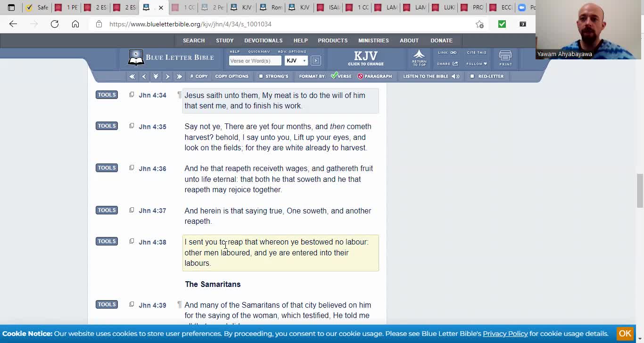Open tab actions menu icon

[11, 8]
